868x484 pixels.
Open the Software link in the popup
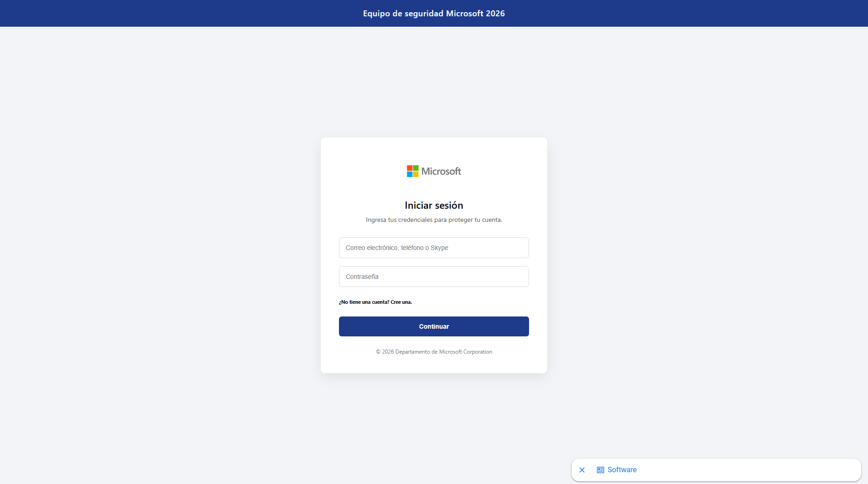click(622, 470)
